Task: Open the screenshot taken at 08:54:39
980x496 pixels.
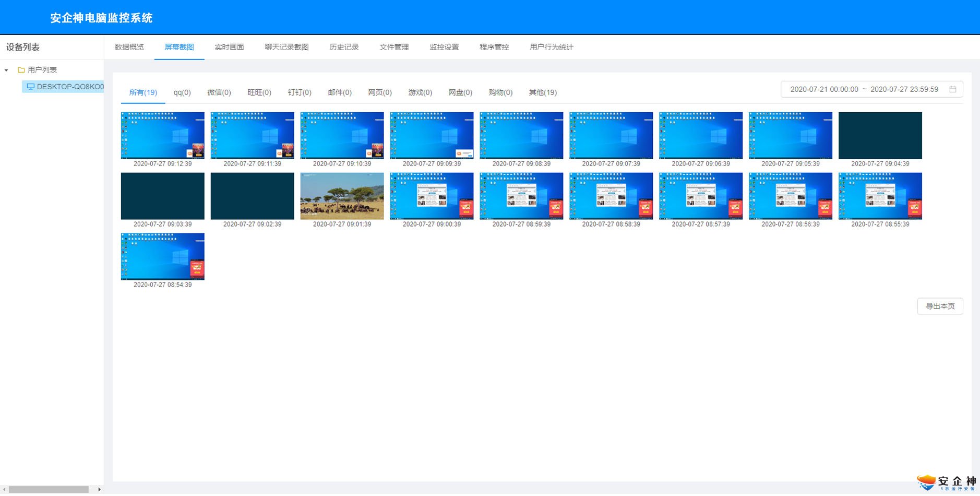Action: [163, 256]
